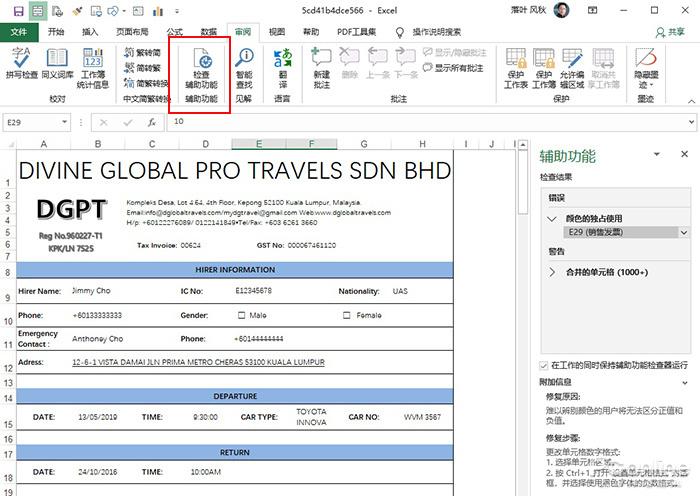This screenshot has width=700, height=496.
Task: Open Customize Quick Access Toolbar dropdown
Action: coord(177,11)
